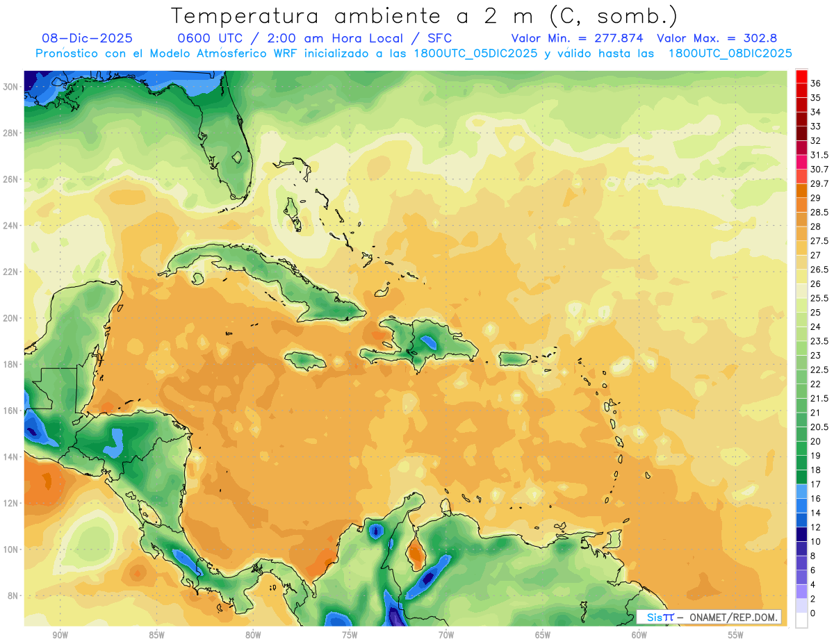Click the '30N' latitude label
The image size is (834, 644).
[11, 86]
